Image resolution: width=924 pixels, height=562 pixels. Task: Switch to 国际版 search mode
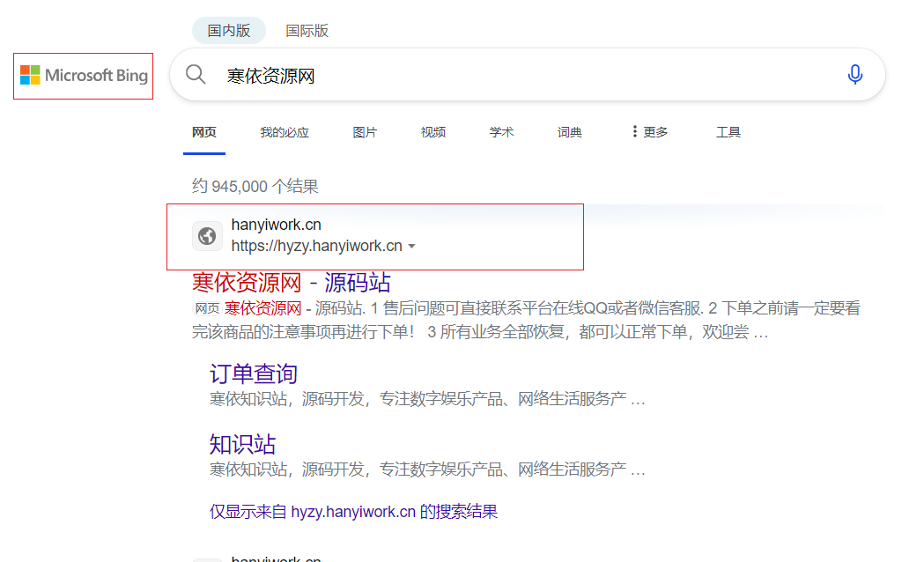click(307, 31)
